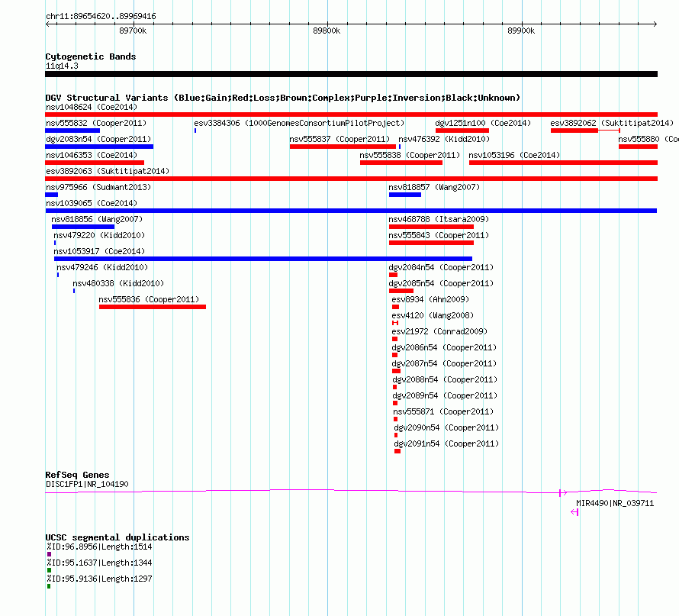Select the nsv555832 (Cooper2011) blue gain bar

pos(72,131)
